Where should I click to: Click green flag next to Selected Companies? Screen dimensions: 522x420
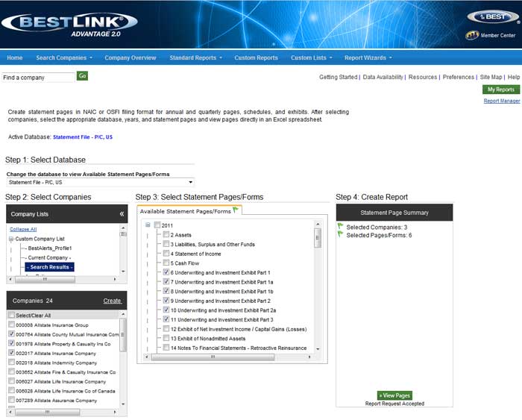(x=340, y=226)
